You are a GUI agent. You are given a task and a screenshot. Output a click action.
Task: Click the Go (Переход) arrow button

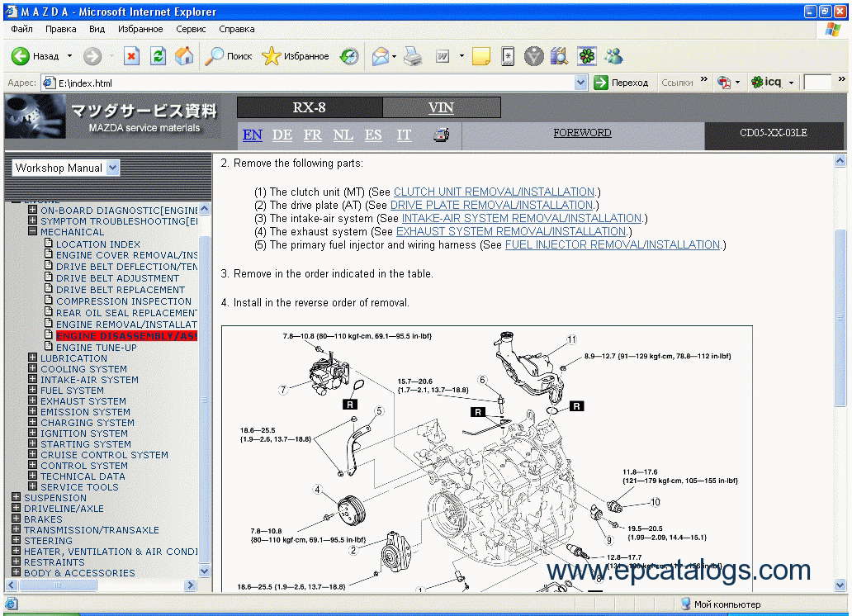(601, 83)
